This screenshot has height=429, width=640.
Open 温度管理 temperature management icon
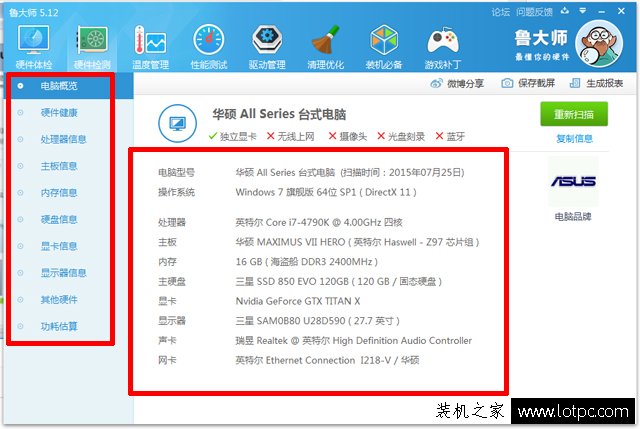150,47
